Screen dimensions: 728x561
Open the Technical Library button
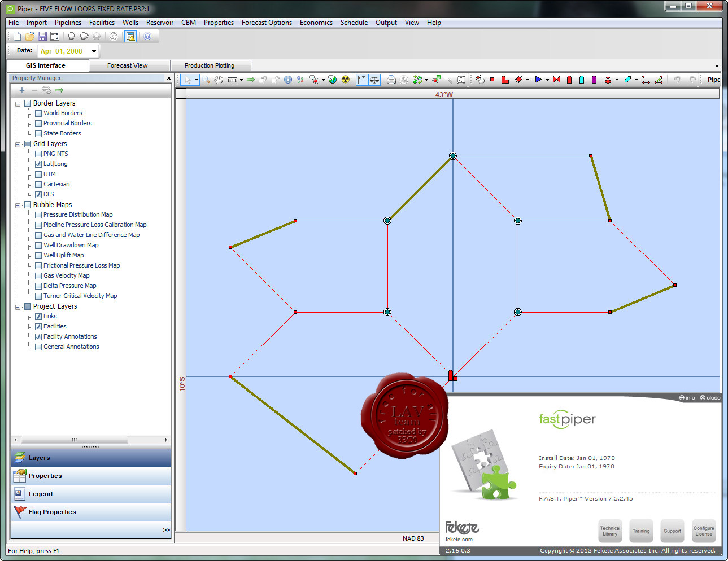610,531
